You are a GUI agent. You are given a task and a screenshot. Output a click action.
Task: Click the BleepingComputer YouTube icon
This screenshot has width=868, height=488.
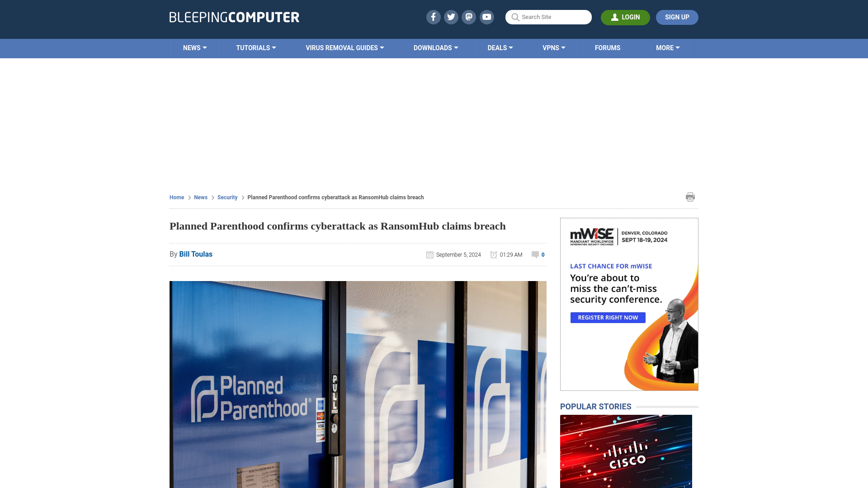[x=486, y=17]
